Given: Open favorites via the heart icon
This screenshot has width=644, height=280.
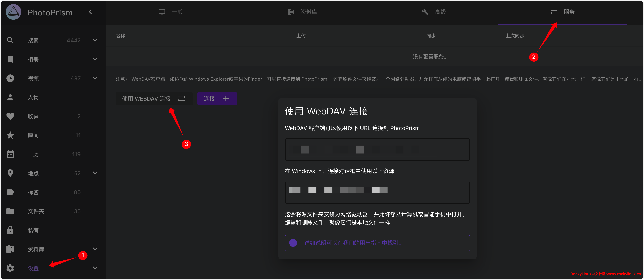Looking at the screenshot, I should click(10, 116).
